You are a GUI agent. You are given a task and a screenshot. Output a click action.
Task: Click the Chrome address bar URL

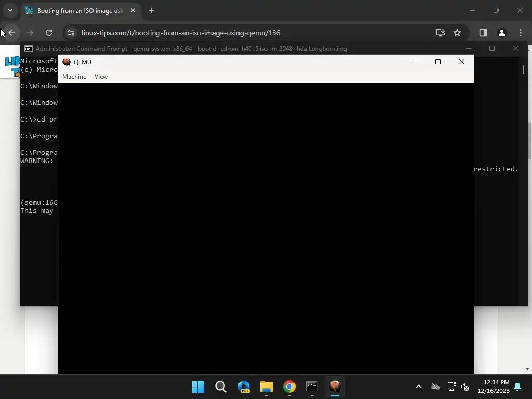pos(181,33)
